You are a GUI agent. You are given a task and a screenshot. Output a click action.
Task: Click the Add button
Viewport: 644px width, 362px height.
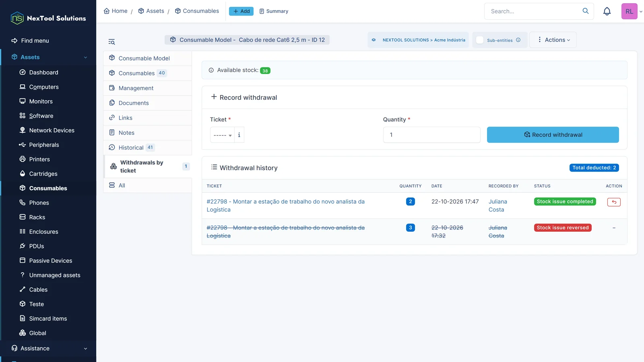coord(241,11)
